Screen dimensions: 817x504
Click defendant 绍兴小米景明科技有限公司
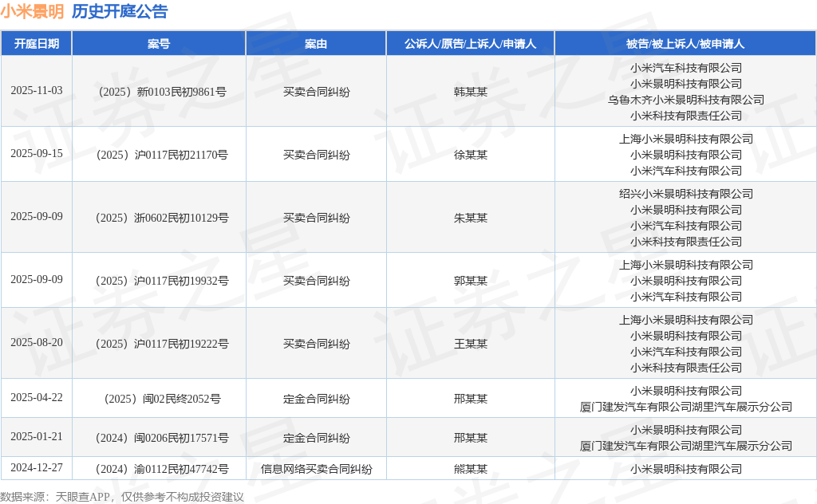(685, 195)
